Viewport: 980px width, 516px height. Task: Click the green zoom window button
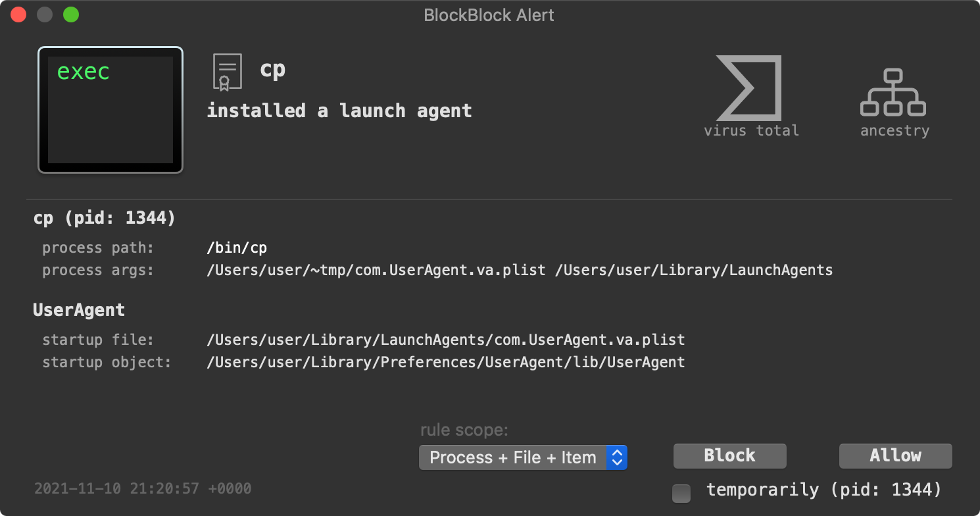click(70, 14)
